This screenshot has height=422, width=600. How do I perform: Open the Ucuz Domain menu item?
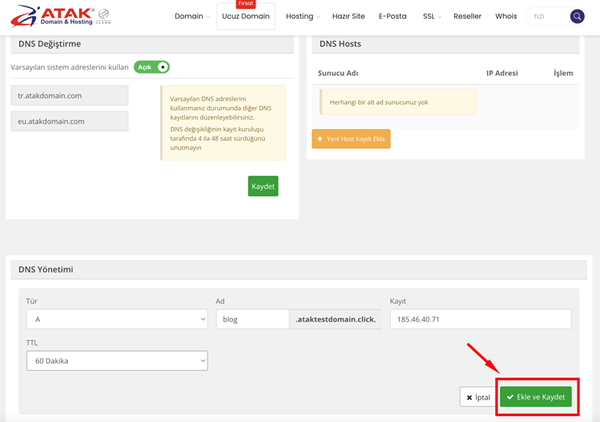(246, 16)
